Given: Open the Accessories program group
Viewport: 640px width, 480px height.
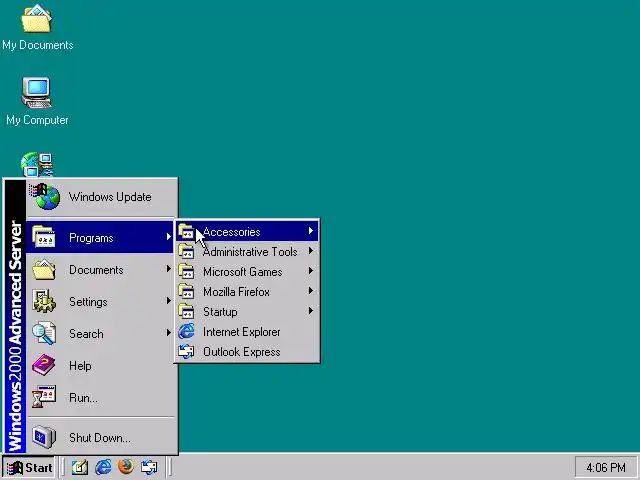Looking at the screenshot, I should coord(247,231).
